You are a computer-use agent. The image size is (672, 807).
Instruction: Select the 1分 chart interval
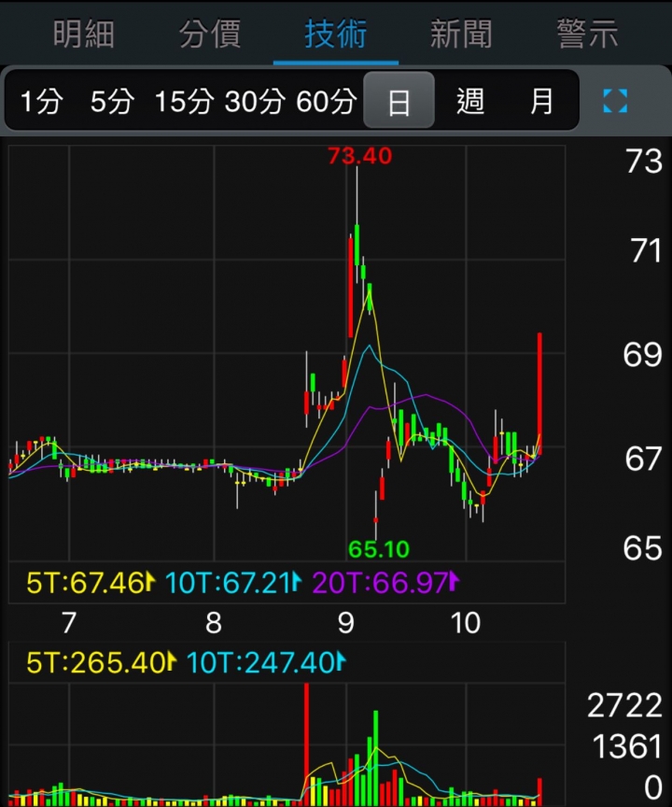click(42, 101)
